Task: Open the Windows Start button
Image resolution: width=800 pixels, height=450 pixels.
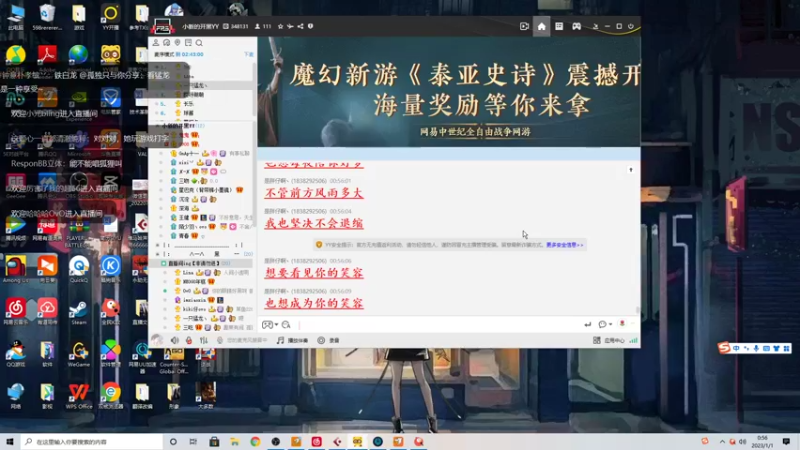Action: coord(10,441)
